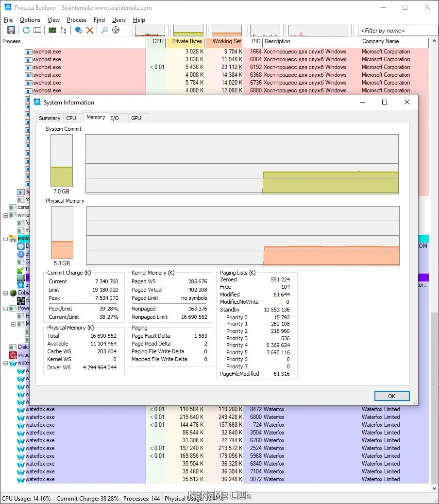This screenshot has height=504, width=439.
Task: Click the red vkise globe-shield icon
Action: 13,355
